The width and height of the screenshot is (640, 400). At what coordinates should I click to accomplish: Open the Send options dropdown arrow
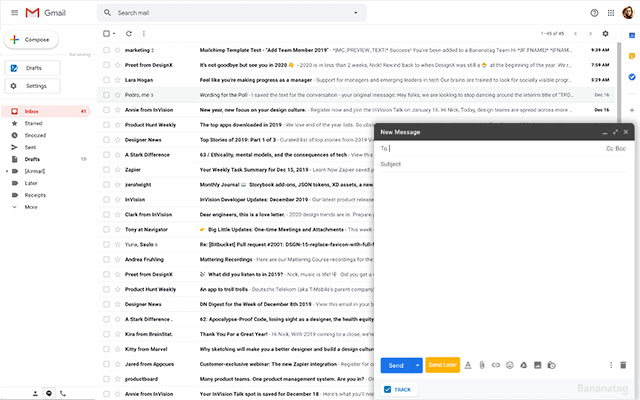coord(417,365)
